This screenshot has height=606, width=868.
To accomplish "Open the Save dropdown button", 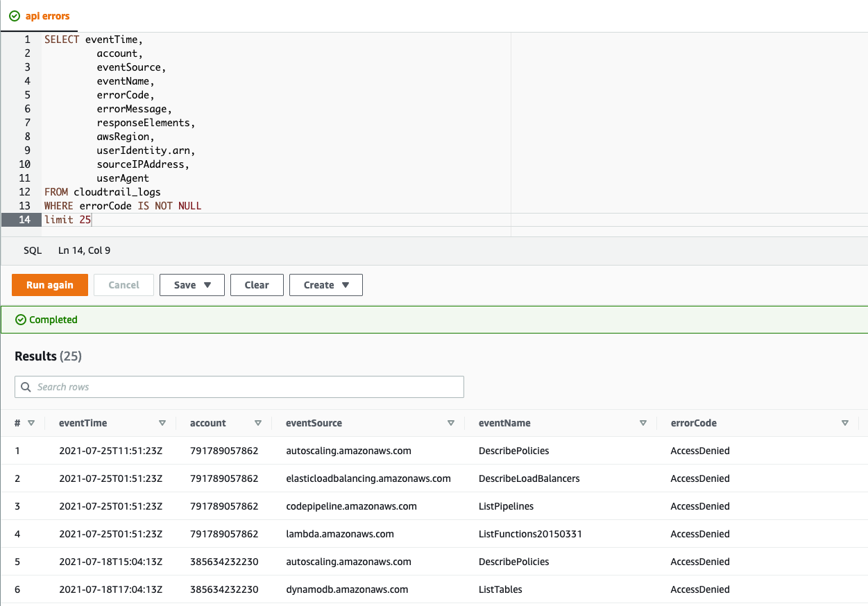I will click(192, 285).
